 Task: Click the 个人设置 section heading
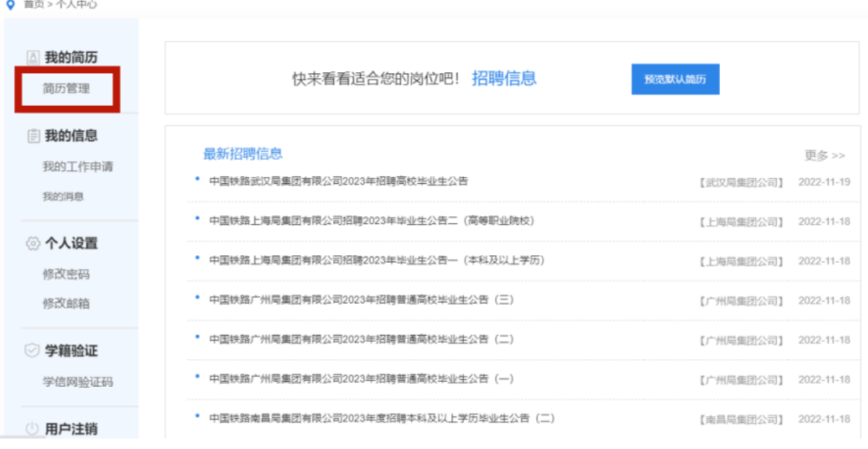(x=71, y=243)
